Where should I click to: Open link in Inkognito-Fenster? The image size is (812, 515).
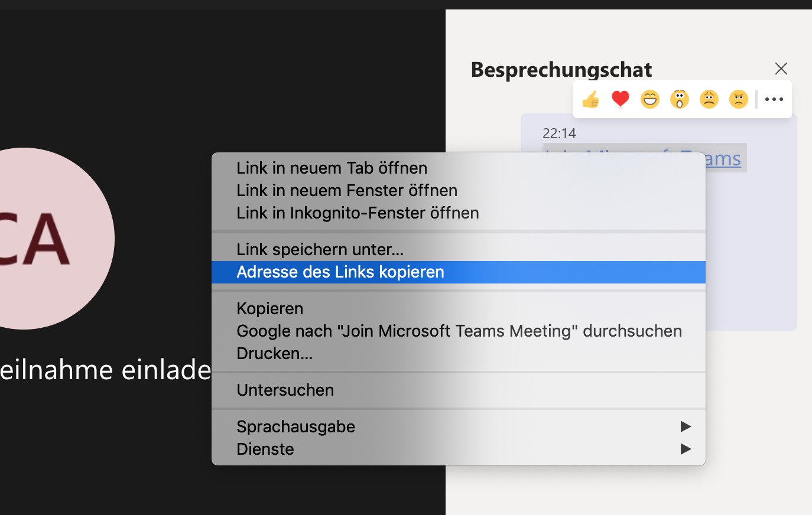[x=358, y=213]
